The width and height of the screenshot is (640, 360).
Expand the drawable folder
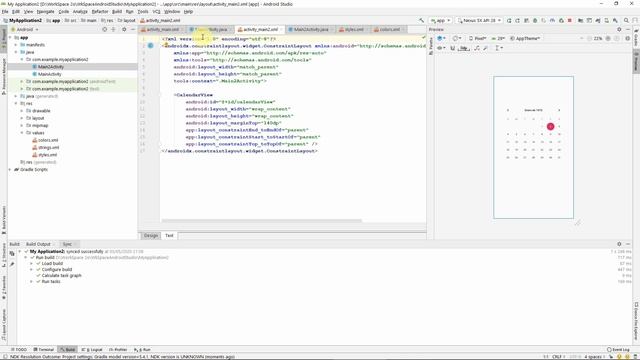click(22, 111)
